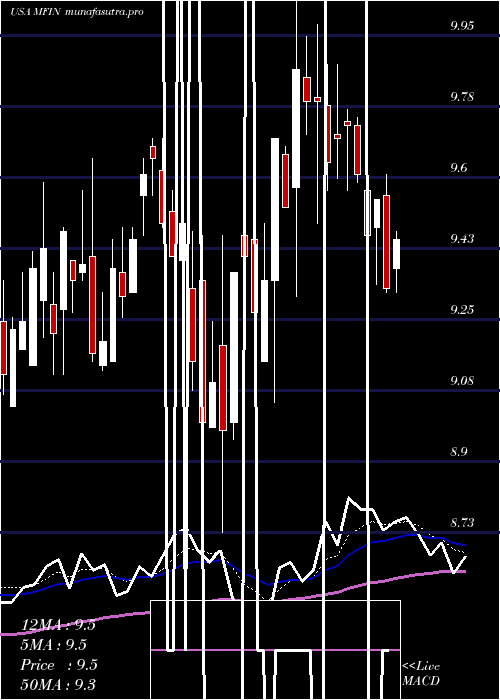The height and width of the screenshot is (700, 500).
Task: Click the 9.43 price axis label
Action: (x=462, y=238)
